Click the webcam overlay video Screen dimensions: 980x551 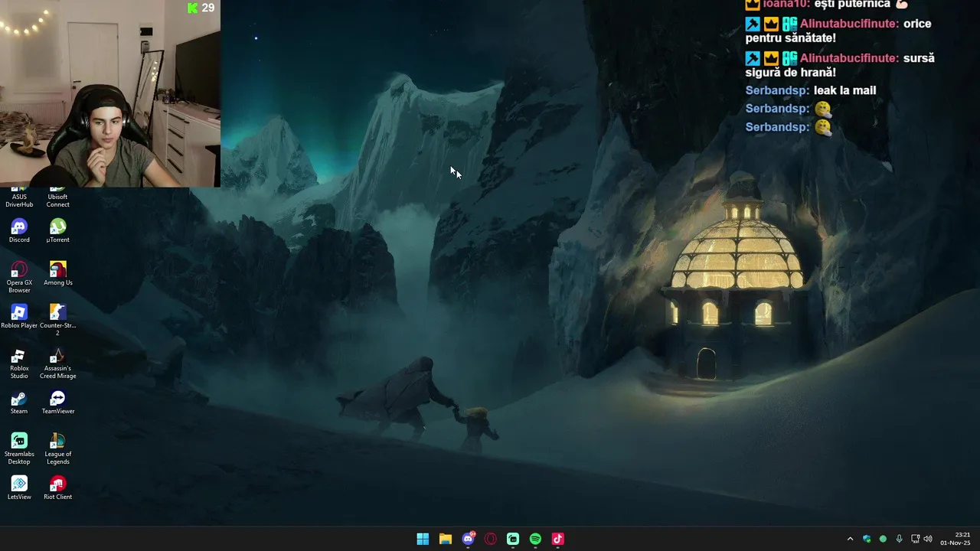coord(110,93)
